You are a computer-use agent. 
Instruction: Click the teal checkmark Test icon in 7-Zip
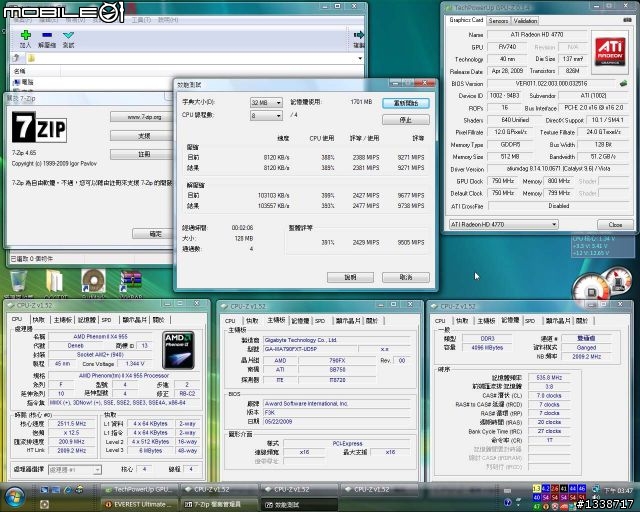[68, 35]
